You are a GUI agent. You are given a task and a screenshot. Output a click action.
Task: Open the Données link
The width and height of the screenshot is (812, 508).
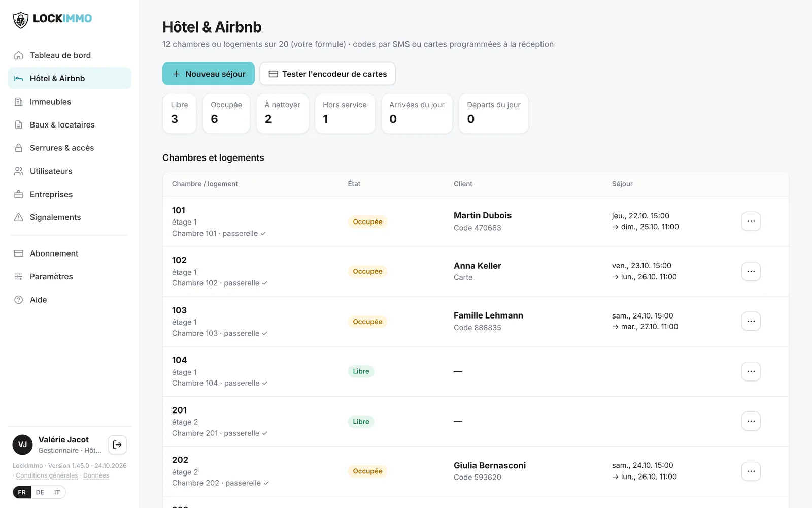pyautogui.click(x=96, y=475)
